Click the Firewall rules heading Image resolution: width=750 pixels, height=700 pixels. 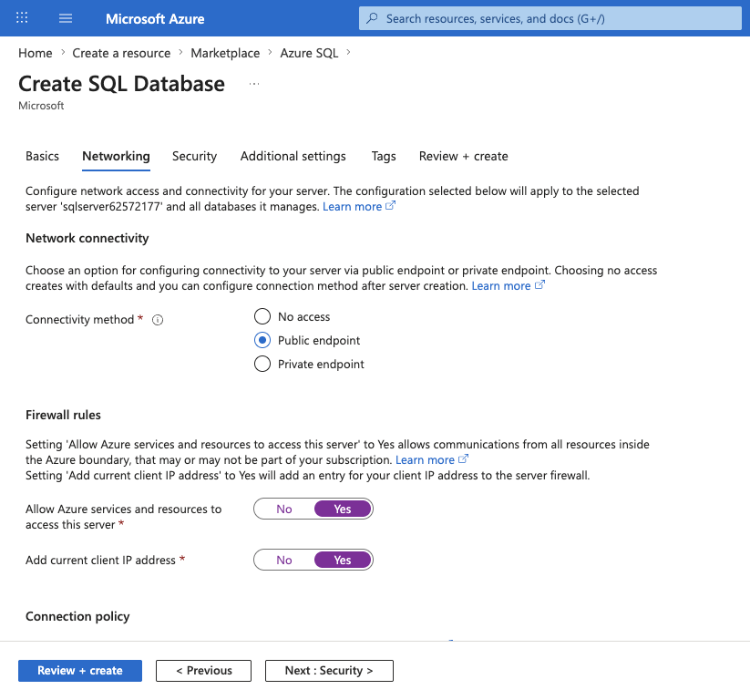tap(63, 416)
